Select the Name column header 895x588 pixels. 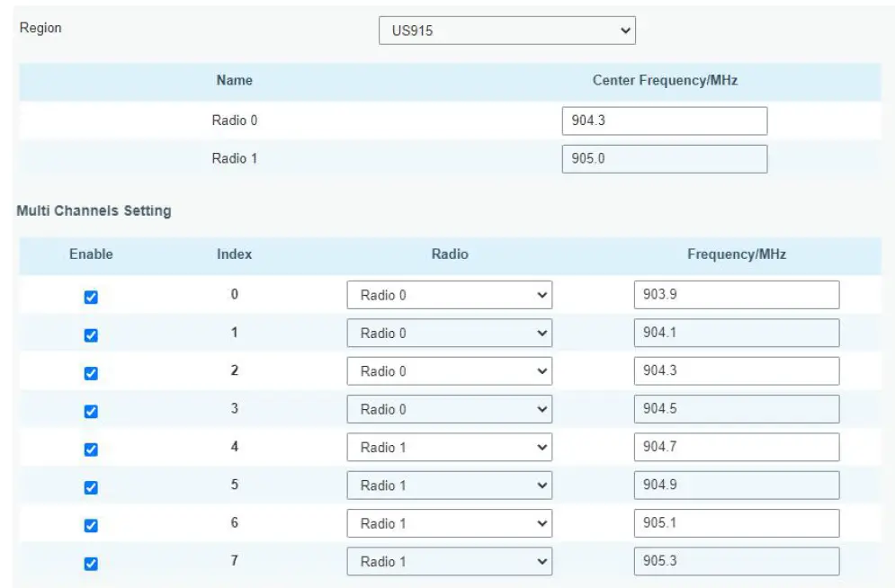(234, 80)
